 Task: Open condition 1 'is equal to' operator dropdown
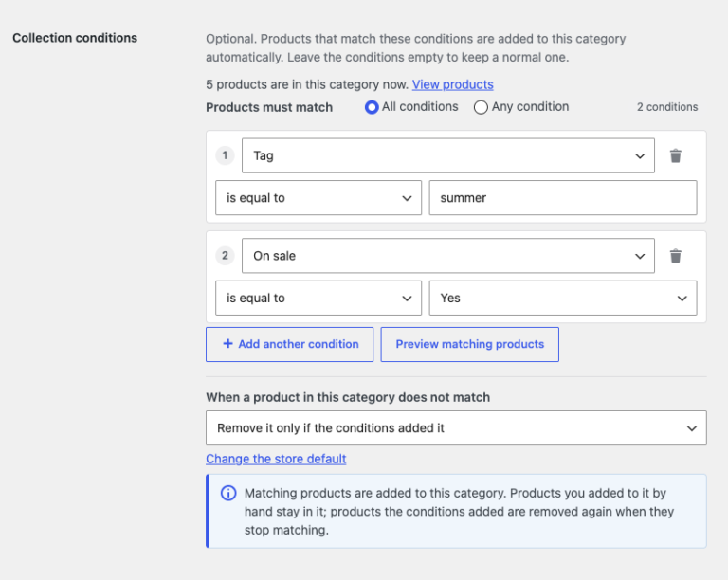pos(318,198)
